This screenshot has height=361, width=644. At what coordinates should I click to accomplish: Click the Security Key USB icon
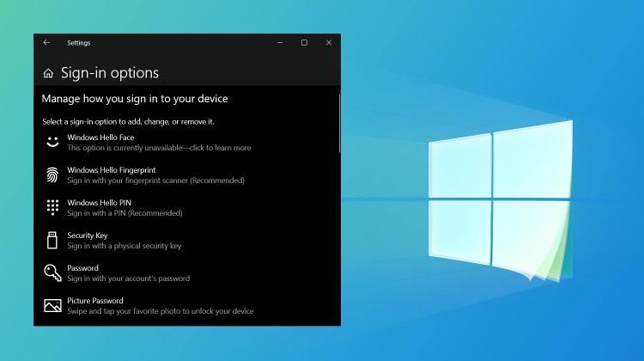(x=52, y=240)
